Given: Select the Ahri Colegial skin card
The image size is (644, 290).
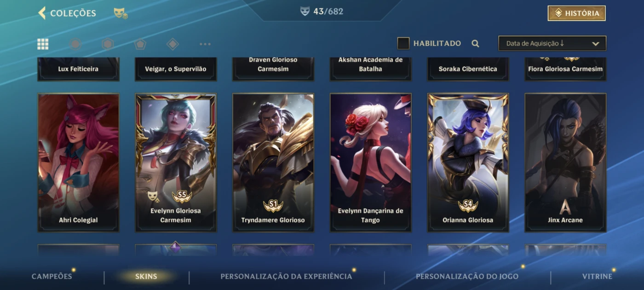Looking at the screenshot, I should click(x=78, y=162).
